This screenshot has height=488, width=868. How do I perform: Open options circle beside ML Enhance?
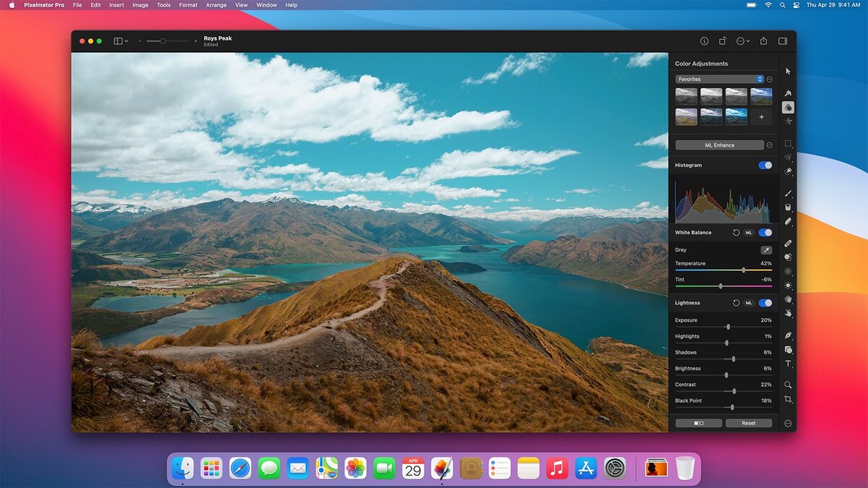pyautogui.click(x=770, y=145)
